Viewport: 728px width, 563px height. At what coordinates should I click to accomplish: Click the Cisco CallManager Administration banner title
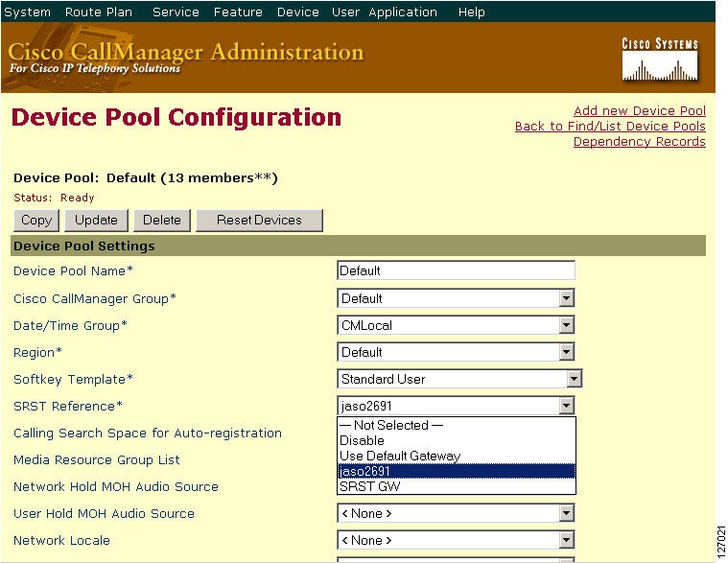point(186,52)
